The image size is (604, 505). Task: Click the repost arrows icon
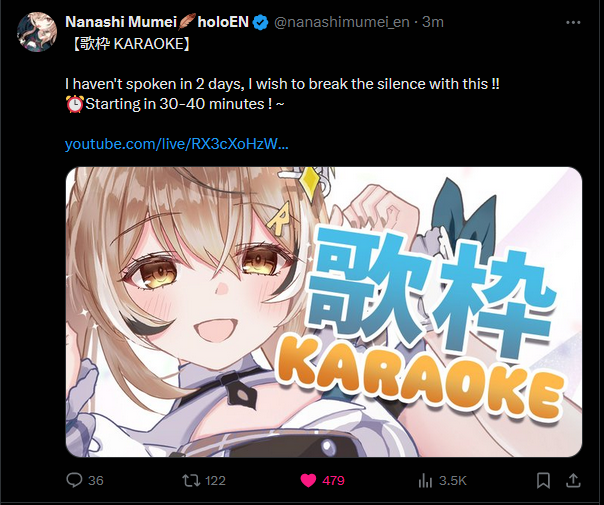(191, 480)
